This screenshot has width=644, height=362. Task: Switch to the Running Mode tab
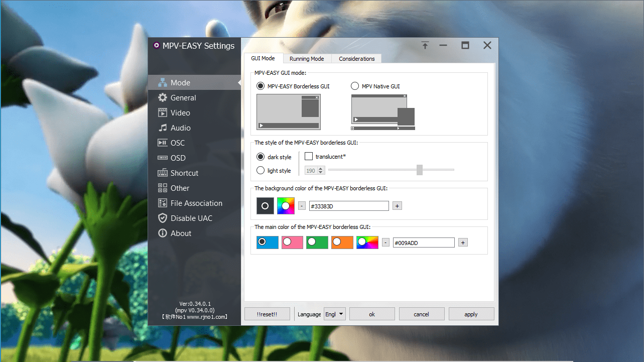307,59
